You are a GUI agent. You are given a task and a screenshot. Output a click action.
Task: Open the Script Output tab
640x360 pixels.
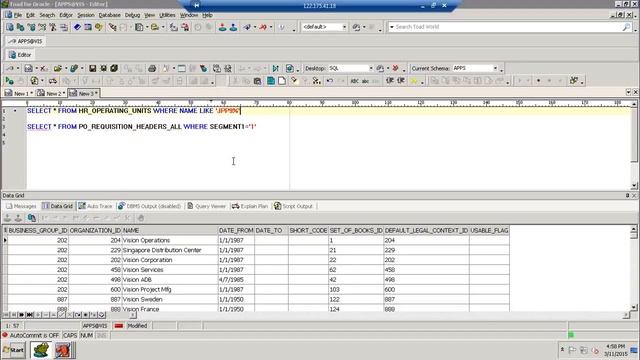293,206
